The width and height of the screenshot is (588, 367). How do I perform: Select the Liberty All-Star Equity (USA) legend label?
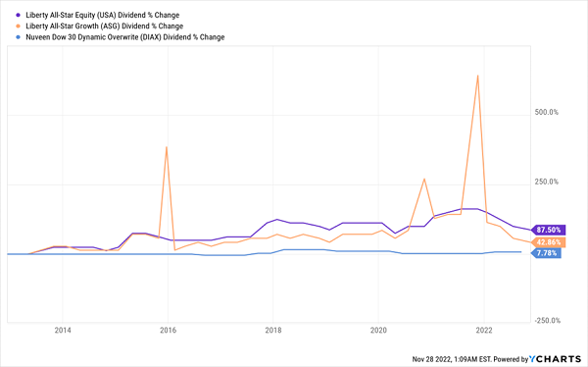[x=102, y=16]
